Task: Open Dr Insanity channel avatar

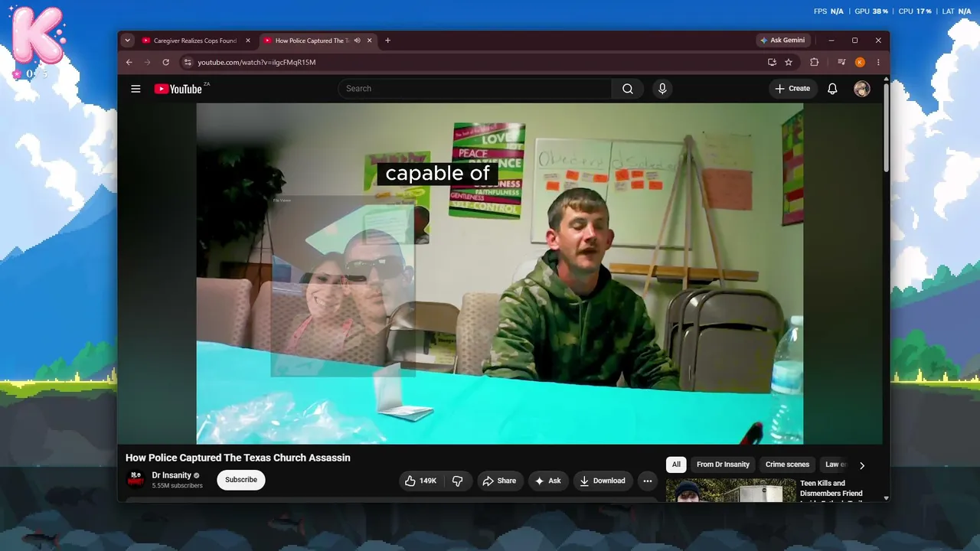Action: point(136,480)
